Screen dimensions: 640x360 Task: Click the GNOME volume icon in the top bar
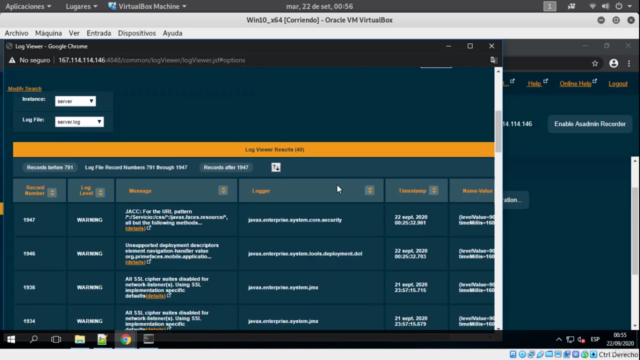605,6
